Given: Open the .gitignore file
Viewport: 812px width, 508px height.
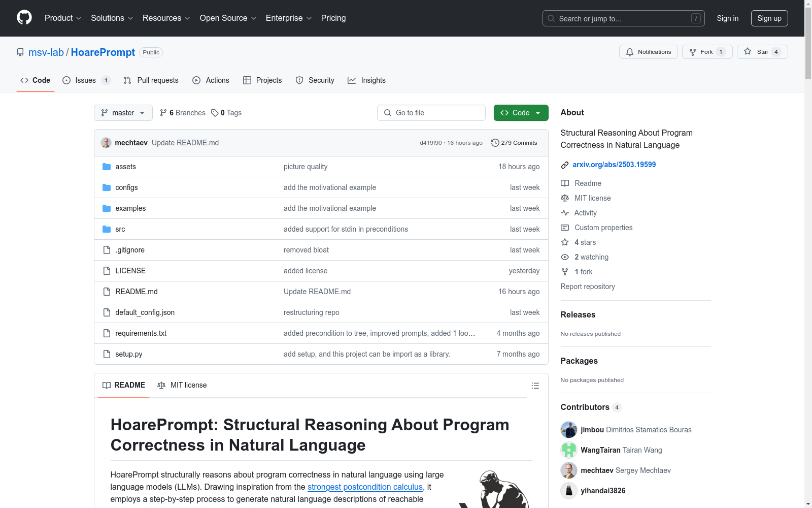Looking at the screenshot, I should (130, 250).
